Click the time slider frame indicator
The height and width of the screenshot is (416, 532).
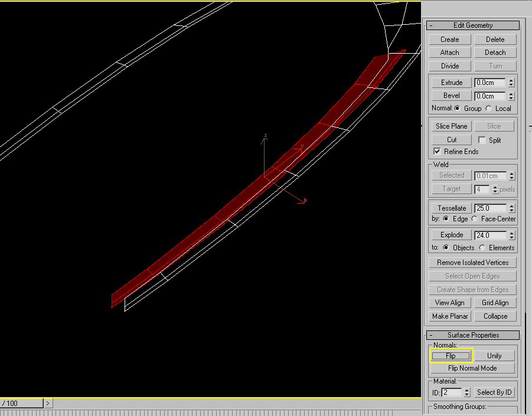point(21,403)
